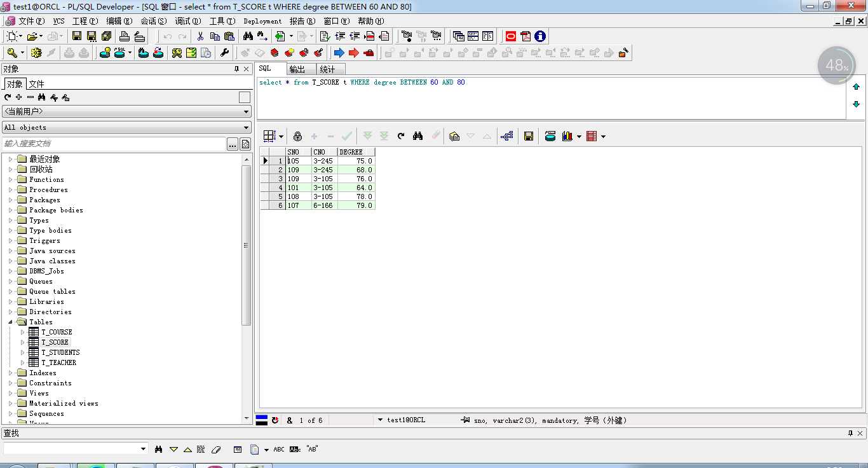
Task: Expand the T_SCORE table node
Action: (x=23, y=342)
